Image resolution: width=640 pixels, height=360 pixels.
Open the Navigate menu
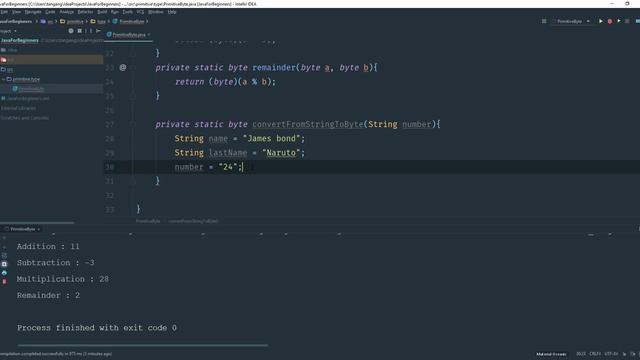pos(33,12)
